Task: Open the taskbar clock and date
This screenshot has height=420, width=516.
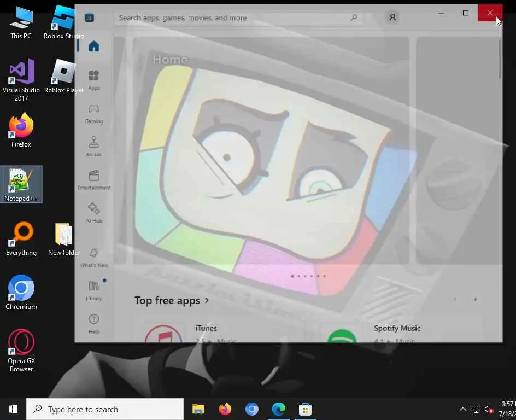Action: [x=507, y=409]
